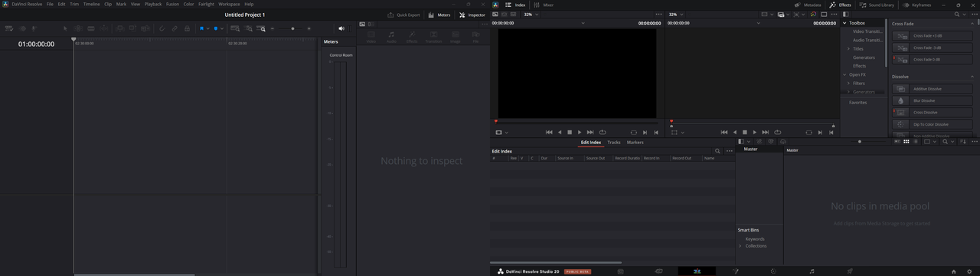980x276 pixels.
Task: Expand the Collections smart bin
Action: (740, 246)
